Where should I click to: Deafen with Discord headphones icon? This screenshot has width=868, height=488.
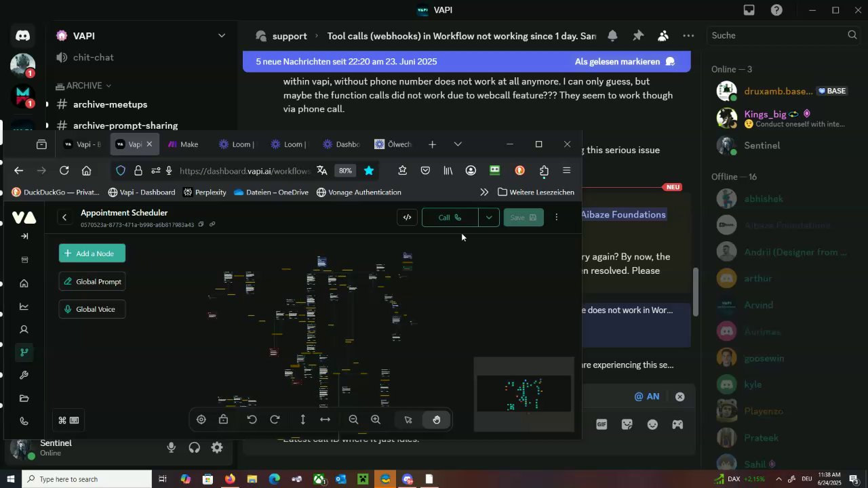click(194, 447)
